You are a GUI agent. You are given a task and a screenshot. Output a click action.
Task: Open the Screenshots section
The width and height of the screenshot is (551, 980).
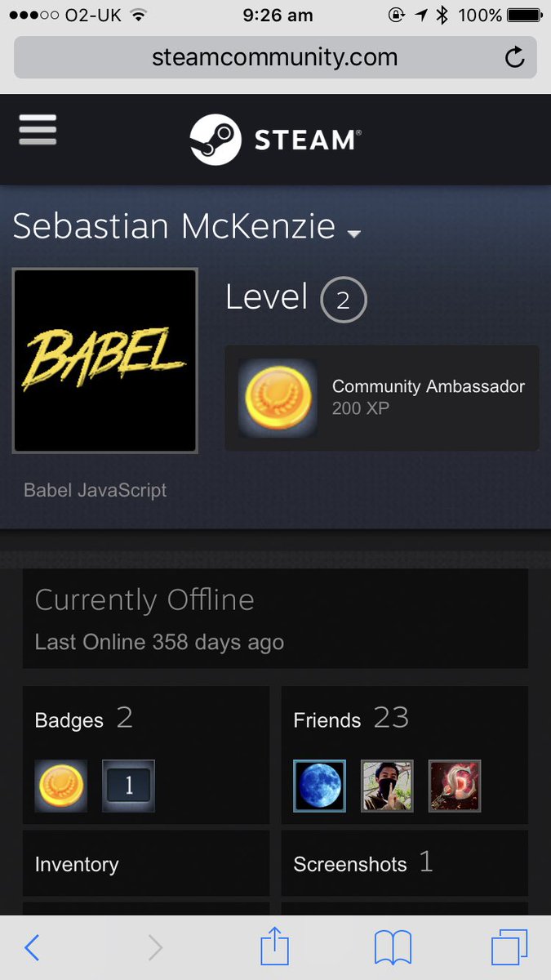click(405, 864)
